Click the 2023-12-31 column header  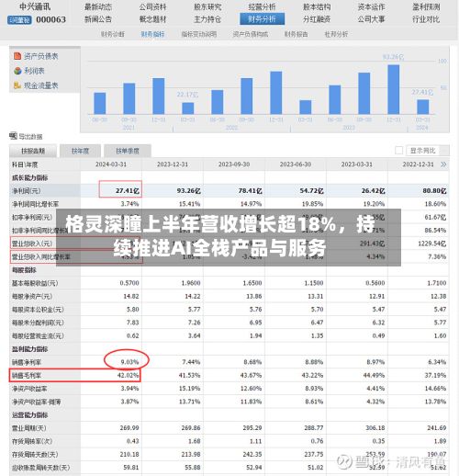coord(173,164)
